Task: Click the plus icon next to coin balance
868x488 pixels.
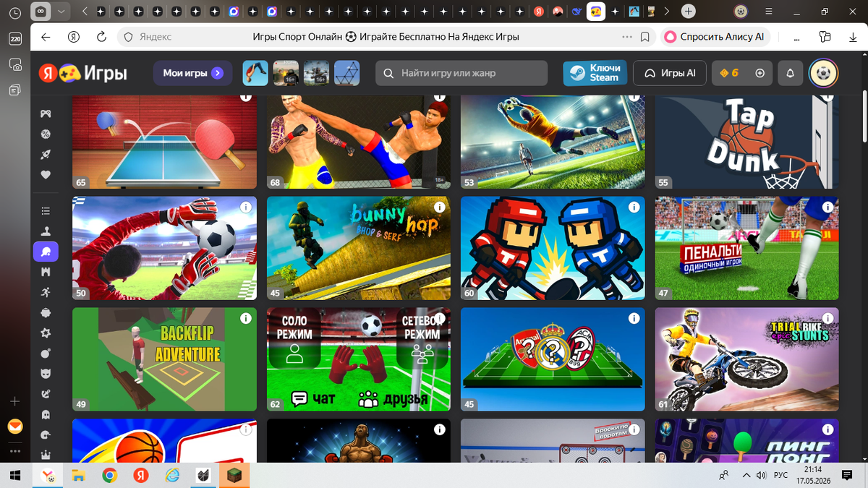Action: click(759, 73)
